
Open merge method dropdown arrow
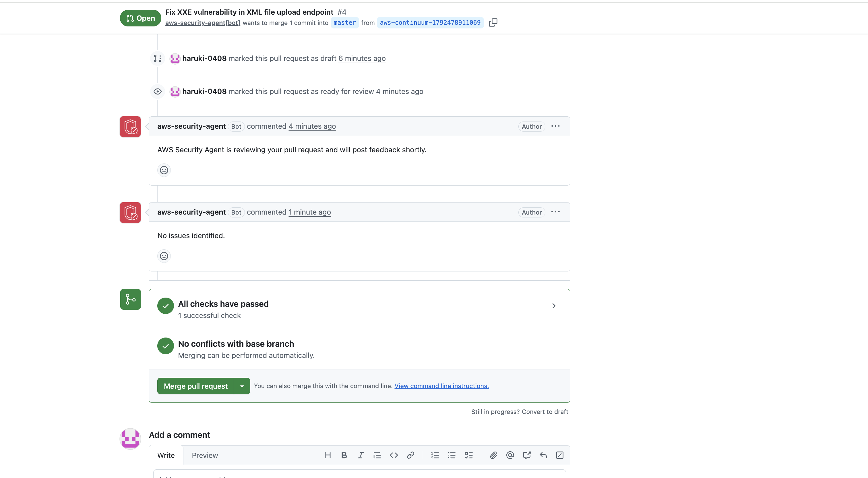click(242, 386)
